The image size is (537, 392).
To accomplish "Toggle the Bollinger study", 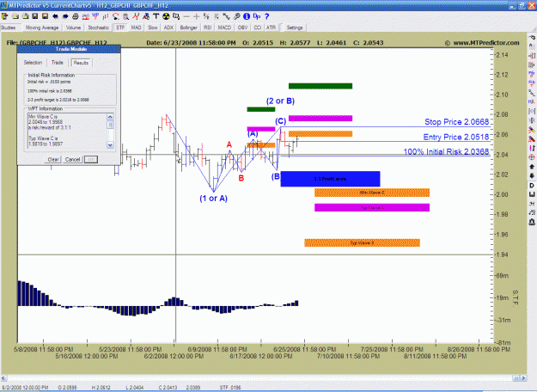I will click(x=189, y=28).
